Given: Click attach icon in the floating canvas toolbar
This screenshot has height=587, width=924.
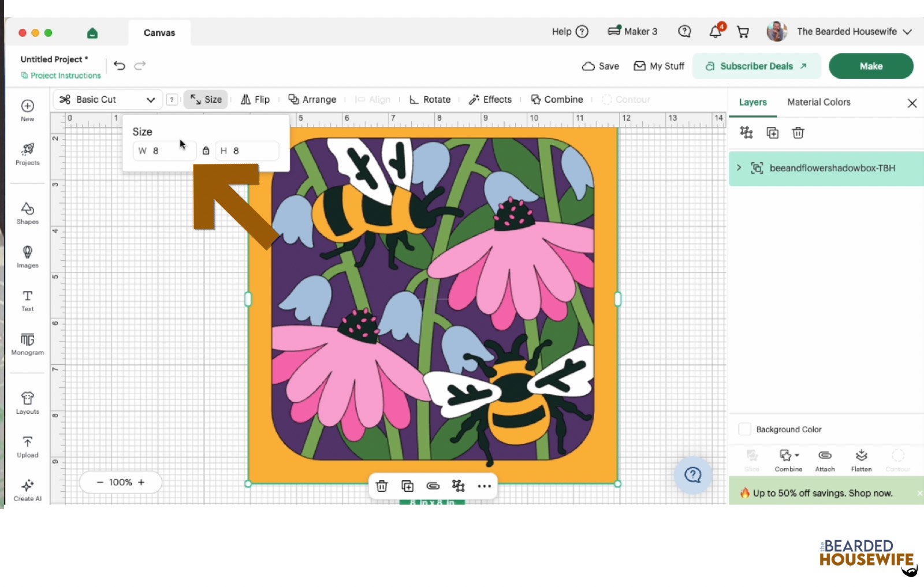Looking at the screenshot, I should 433,486.
